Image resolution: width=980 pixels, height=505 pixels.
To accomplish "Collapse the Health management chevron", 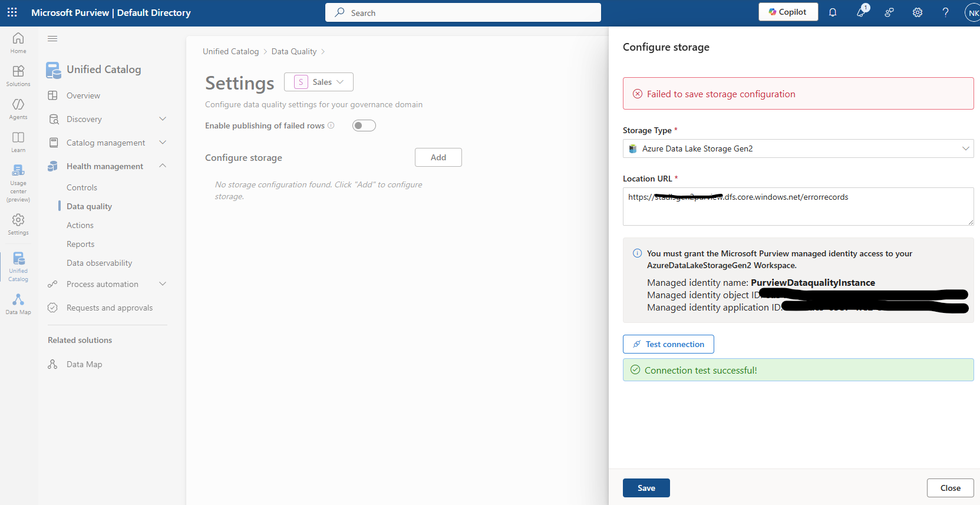I will pos(163,166).
